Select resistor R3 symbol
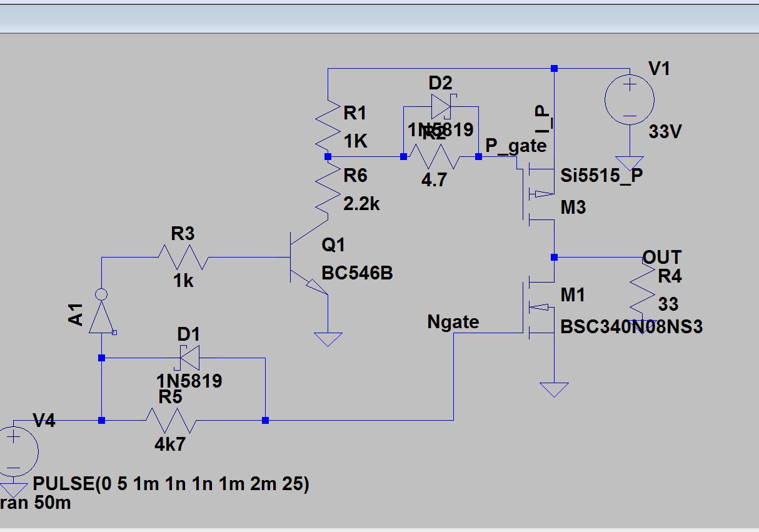Screen dimensions: 759x532 (184, 257)
